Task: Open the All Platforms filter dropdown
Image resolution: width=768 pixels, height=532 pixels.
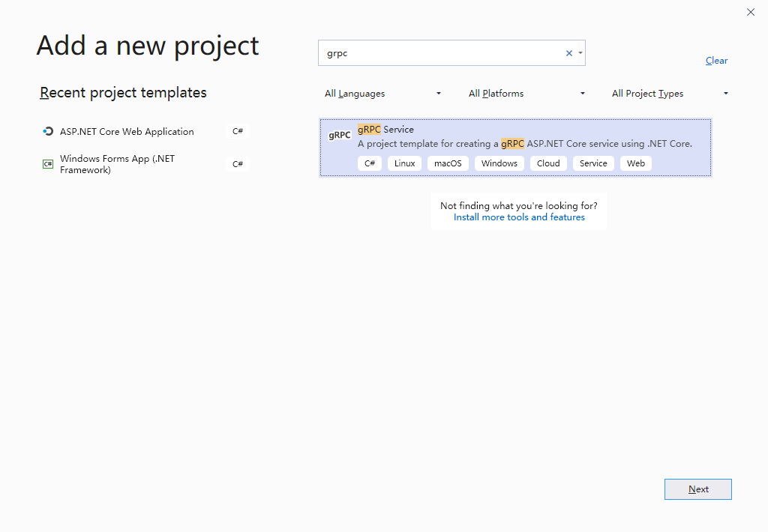Action: [526, 94]
